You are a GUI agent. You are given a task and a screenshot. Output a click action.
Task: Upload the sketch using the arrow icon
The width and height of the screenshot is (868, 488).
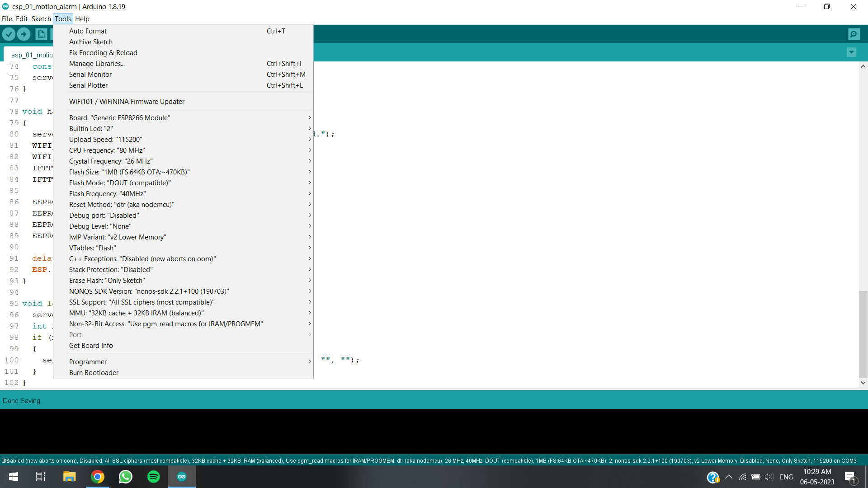tap(24, 34)
